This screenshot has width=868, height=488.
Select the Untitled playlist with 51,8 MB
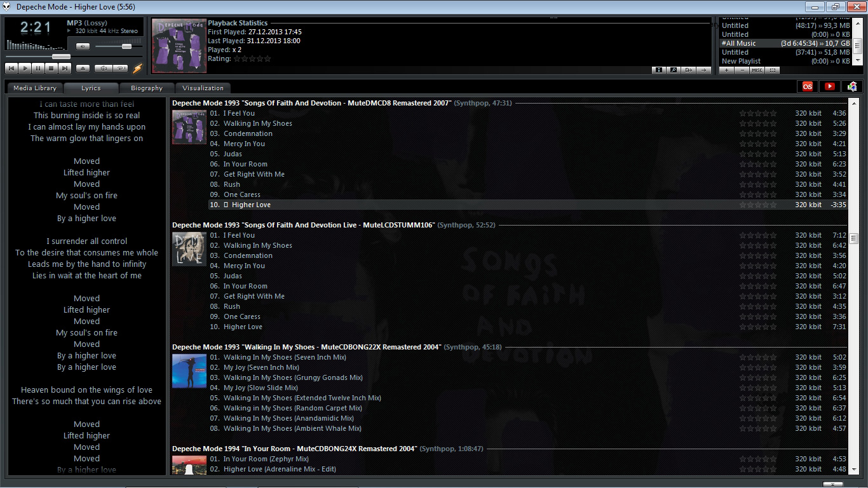click(785, 52)
